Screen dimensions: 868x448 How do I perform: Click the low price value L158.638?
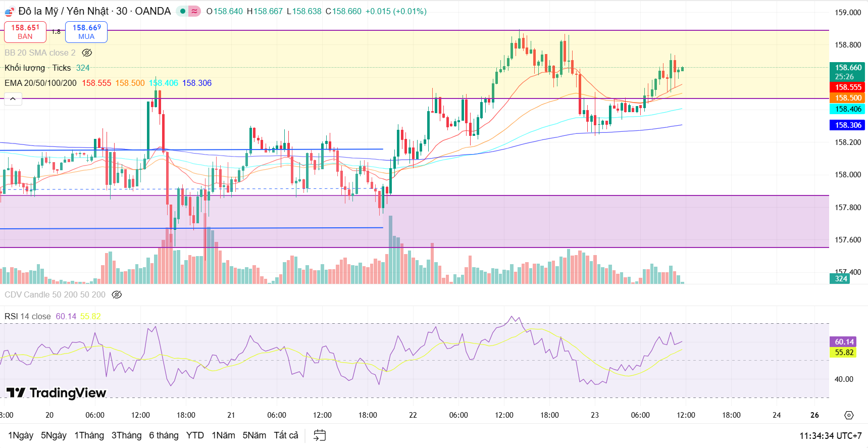304,11
